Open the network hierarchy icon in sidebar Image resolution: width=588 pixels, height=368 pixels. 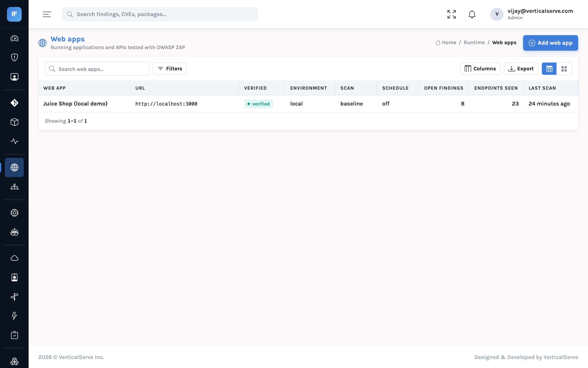14,187
